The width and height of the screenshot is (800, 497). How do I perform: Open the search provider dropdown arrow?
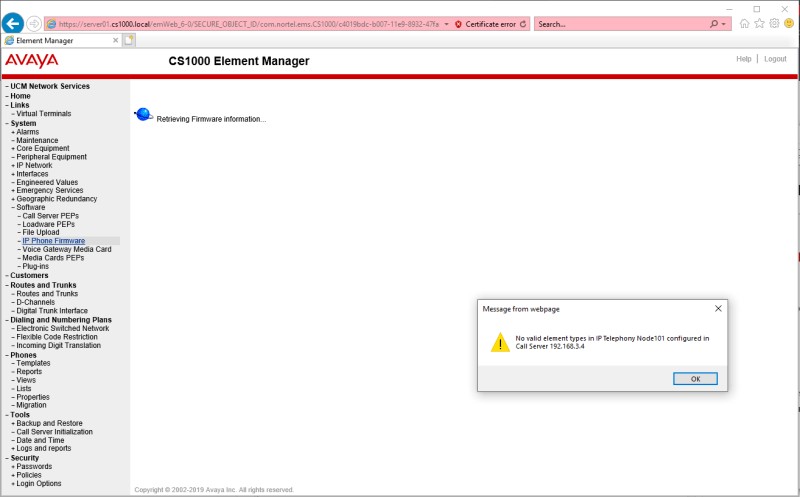click(x=723, y=24)
